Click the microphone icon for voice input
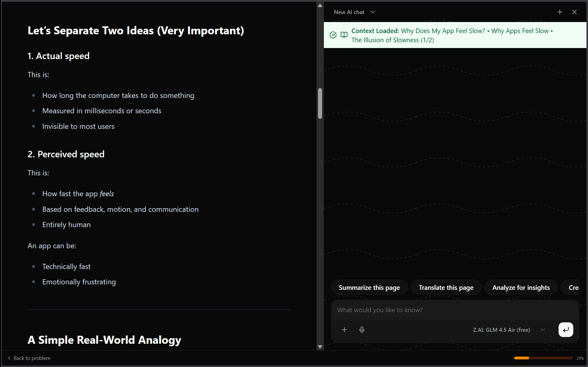Screen dimensions: 588x367 (x=362, y=330)
